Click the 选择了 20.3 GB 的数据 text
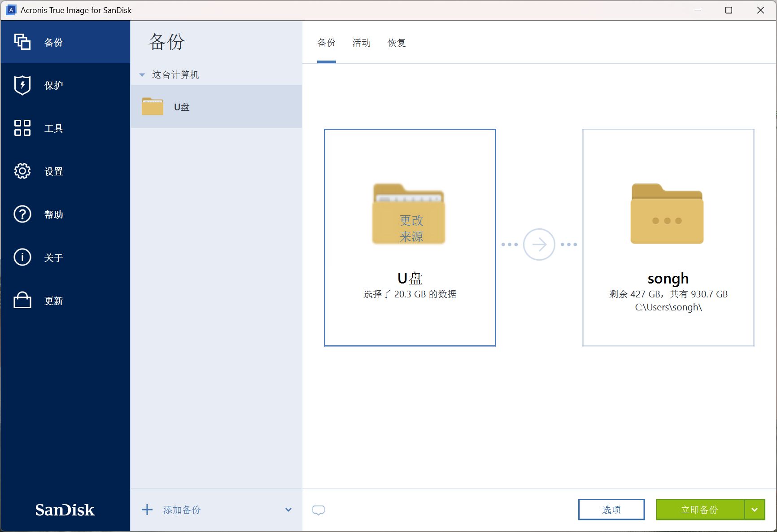Screen dimensions: 777x532 point(410,294)
